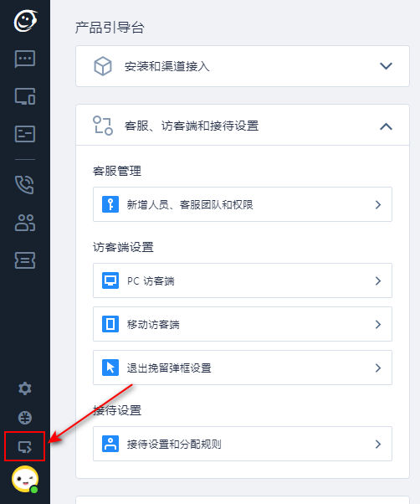The height and width of the screenshot is (504, 420).
Task: Open 接待设置和分配规则 entry
Action: [x=243, y=444]
